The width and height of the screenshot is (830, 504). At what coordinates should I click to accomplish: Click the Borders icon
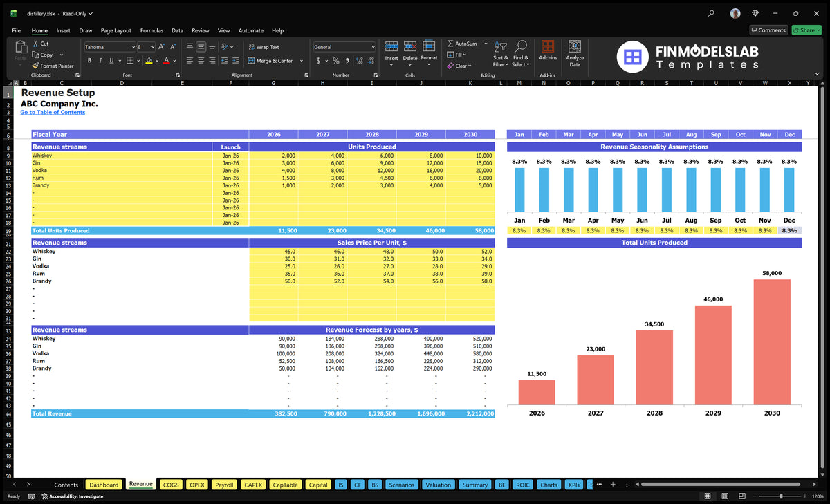coord(130,61)
